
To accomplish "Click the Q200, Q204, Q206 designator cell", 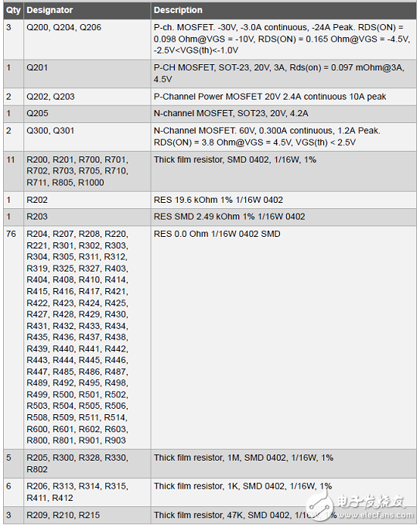I will [x=87, y=39].
